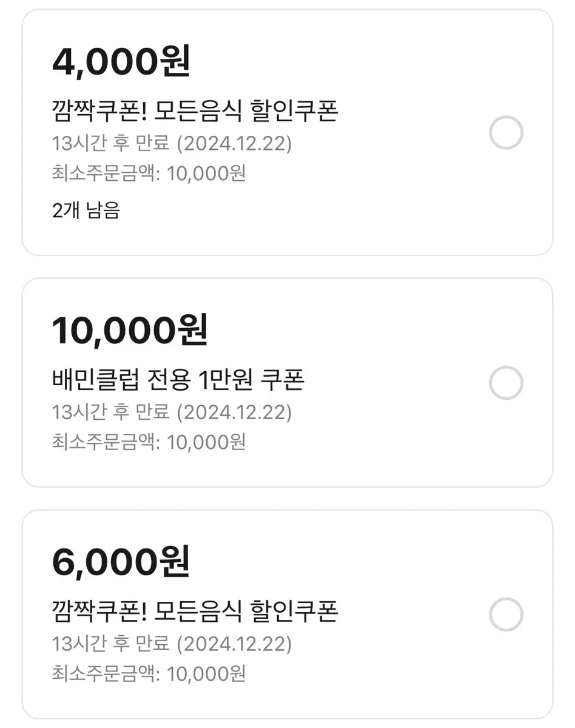Select the 배민클럽 10,000원 coupon radio button
575x728 pixels.
(x=506, y=383)
